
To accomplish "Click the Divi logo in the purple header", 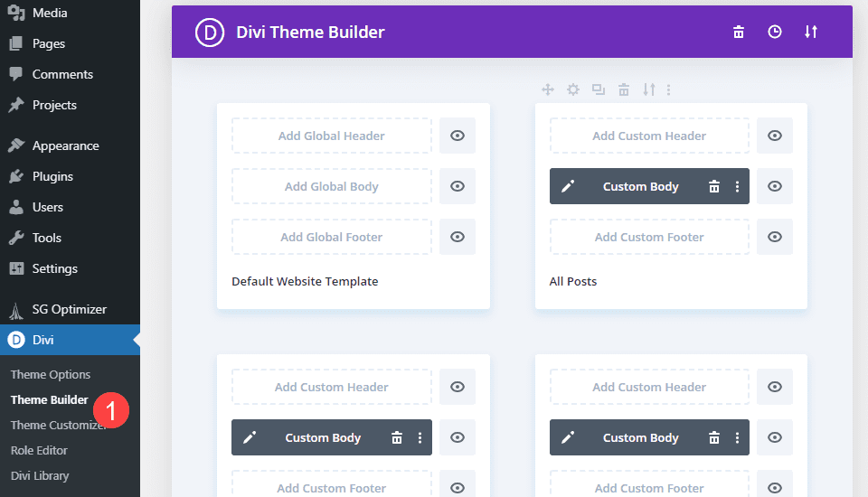I will point(210,33).
